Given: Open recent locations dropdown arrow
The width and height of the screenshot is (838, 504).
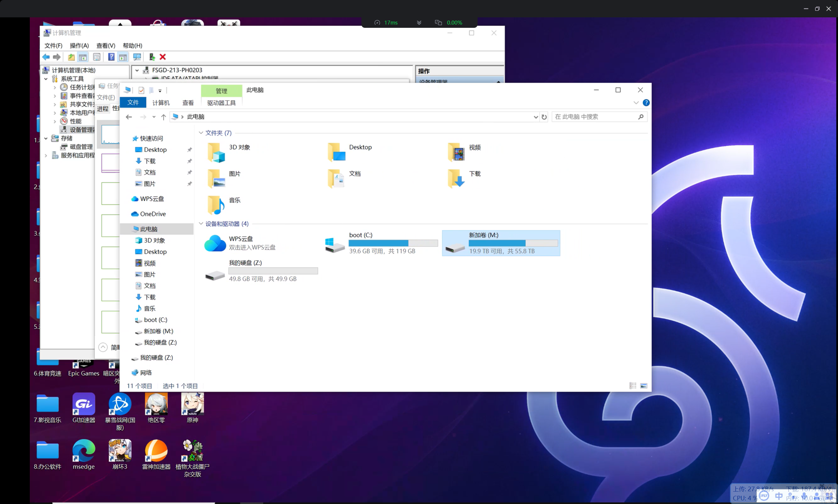Looking at the screenshot, I should point(154,117).
